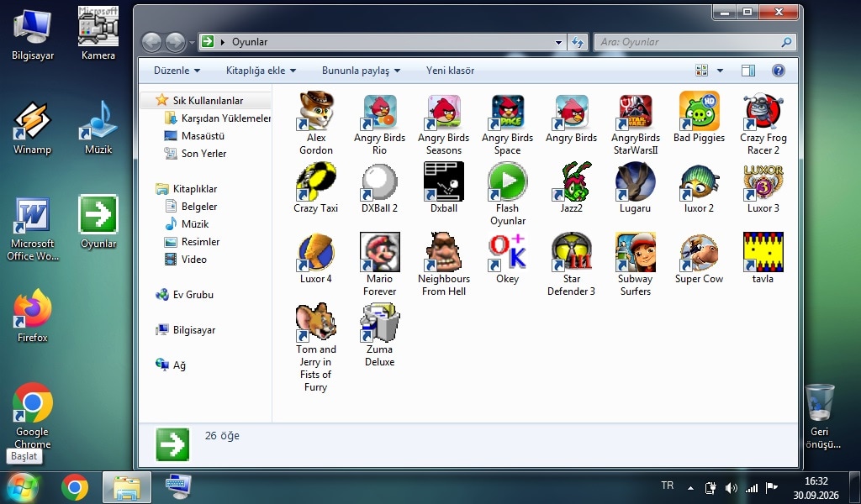861x504 pixels.
Task: Select Crazy Frog Racer 2 shortcut
Action: coord(763,123)
